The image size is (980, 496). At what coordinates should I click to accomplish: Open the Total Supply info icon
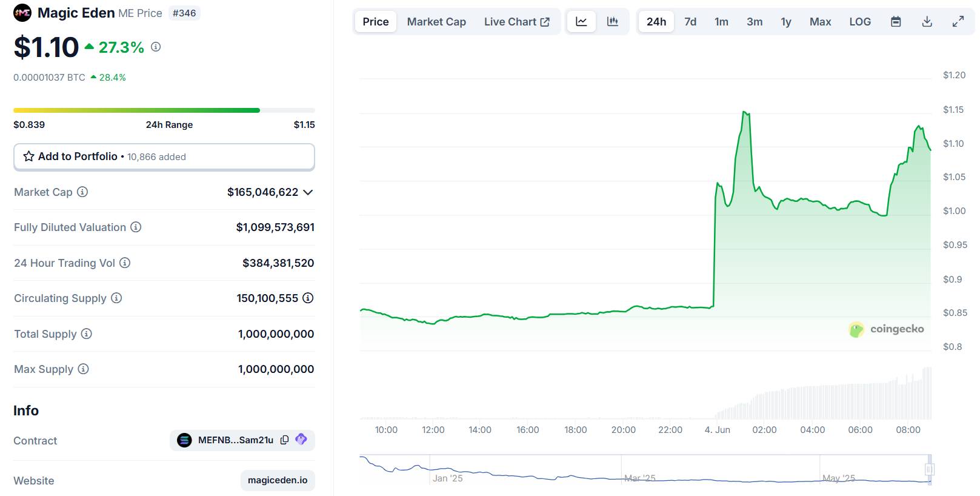click(x=87, y=333)
